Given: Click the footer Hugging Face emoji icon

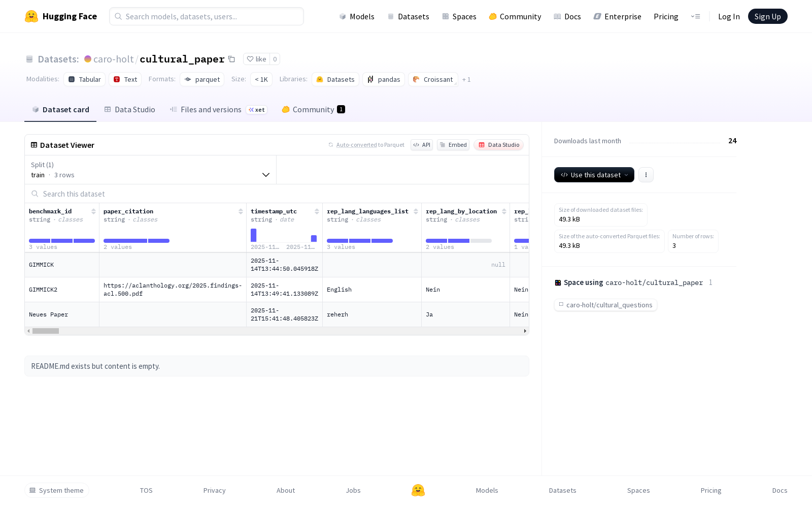Looking at the screenshot, I should (418, 490).
